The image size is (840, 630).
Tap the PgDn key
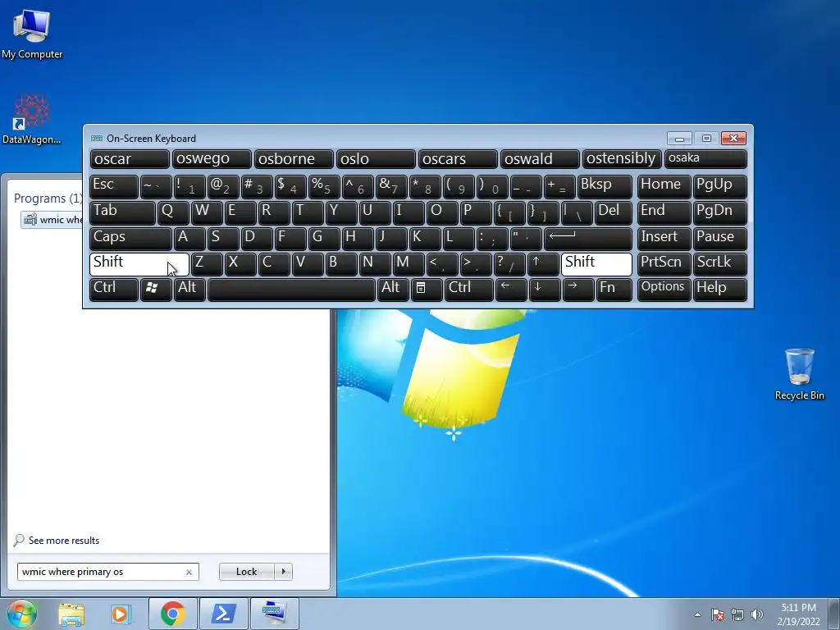[x=720, y=212]
